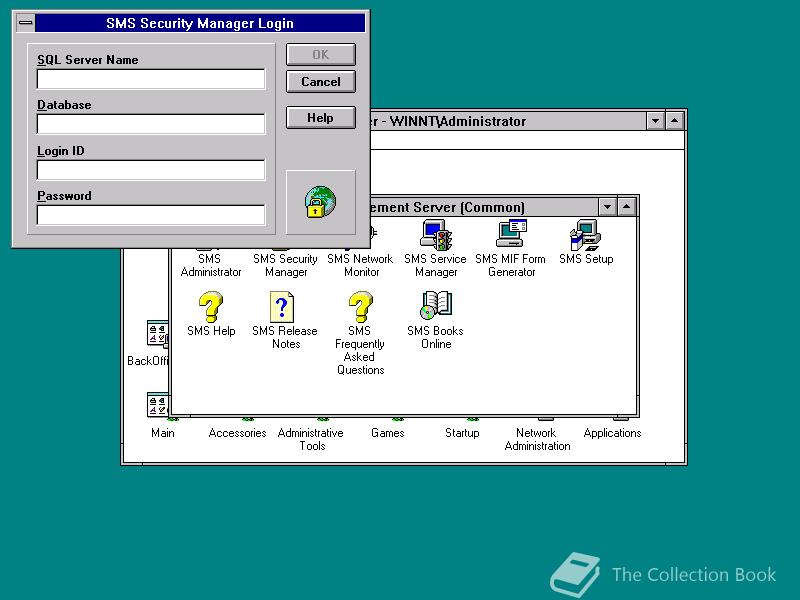
Task: Select the Main program group
Action: coord(163,433)
